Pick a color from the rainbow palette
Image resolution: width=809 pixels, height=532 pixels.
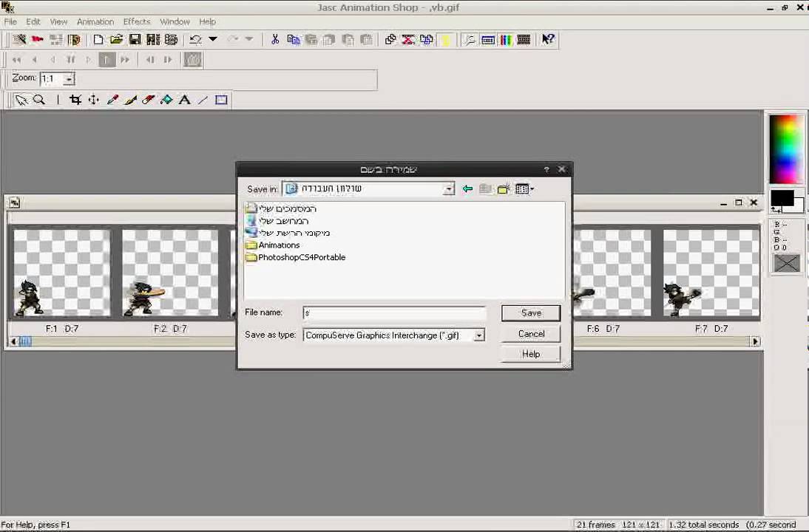(786, 149)
